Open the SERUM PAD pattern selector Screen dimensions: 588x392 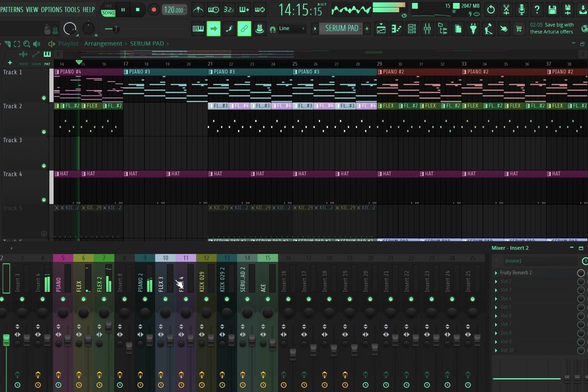click(x=342, y=28)
